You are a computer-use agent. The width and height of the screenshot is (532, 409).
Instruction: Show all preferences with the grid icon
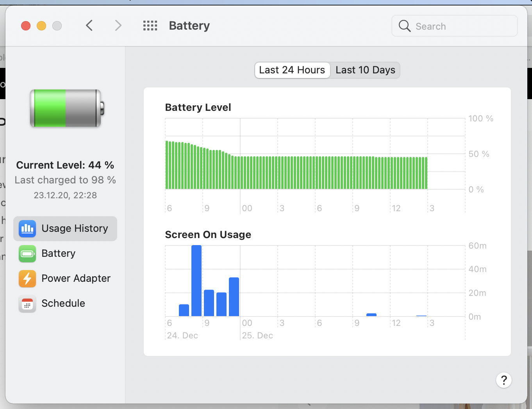pos(150,26)
